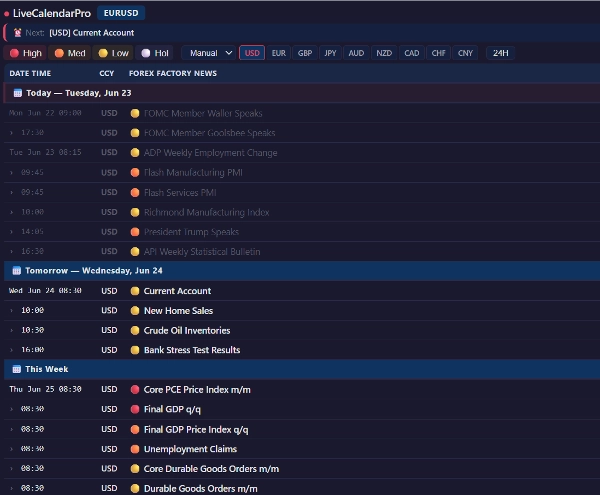Toggle the USD currency filter
The width and height of the screenshot is (600, 495).
click(252, 53)
